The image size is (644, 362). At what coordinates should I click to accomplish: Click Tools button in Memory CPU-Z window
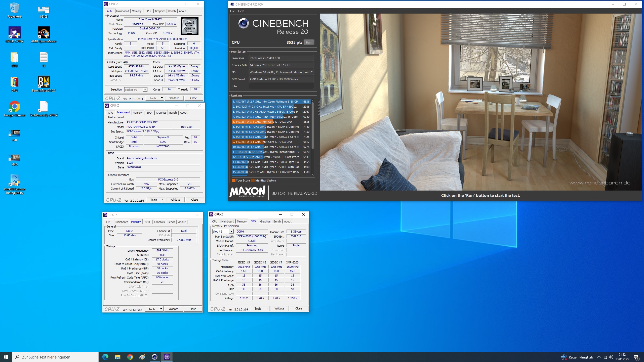tap(152, 309)
